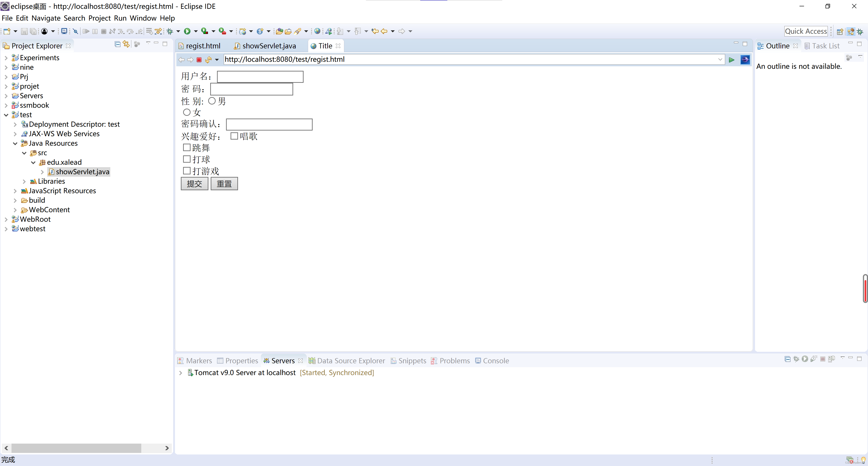Click the 用户名 text input field
868x466 pixels.
click(x=260, y=76)
